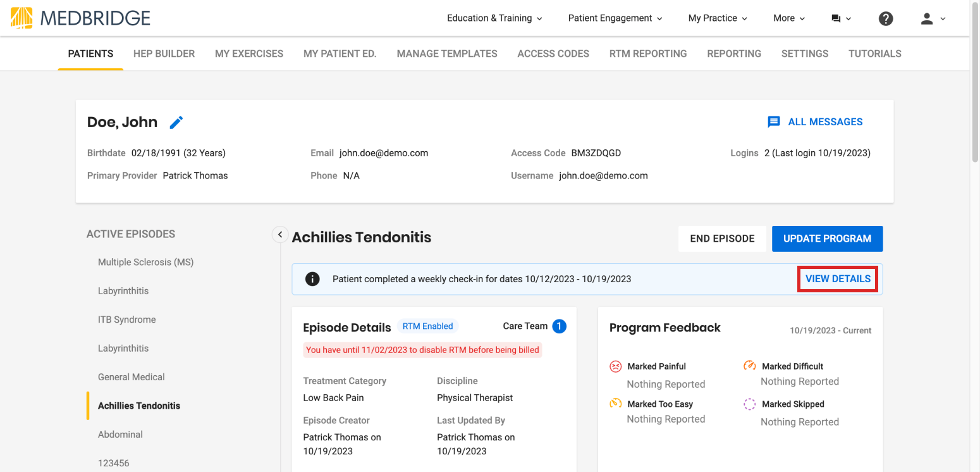Select Multiple Sclerosis (MS) episode
Image resolution: width=980 pixels, height=472 pixels.
pyautogui.click(x=145, y=262)
